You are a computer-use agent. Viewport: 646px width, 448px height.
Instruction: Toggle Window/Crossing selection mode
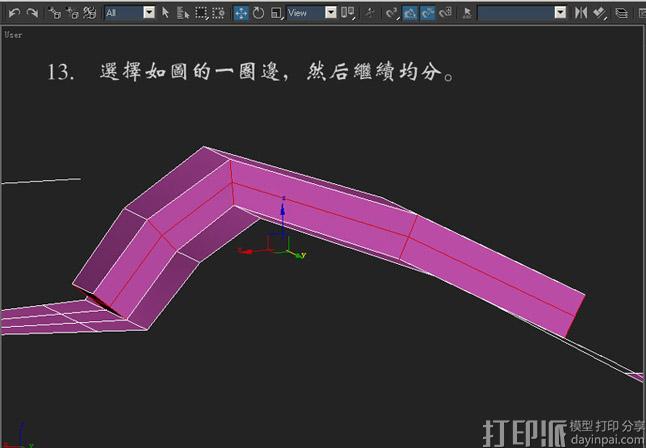tap(219, 13)
